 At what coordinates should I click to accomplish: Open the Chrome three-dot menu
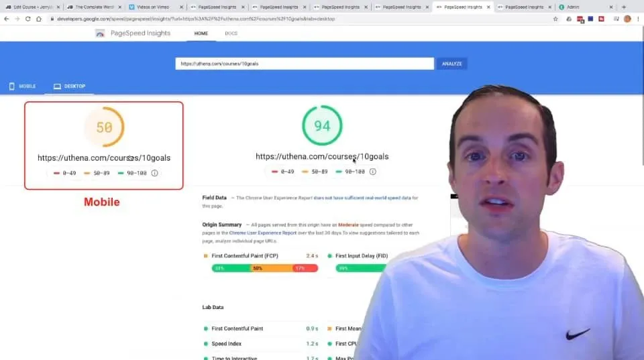pos(638,19)
